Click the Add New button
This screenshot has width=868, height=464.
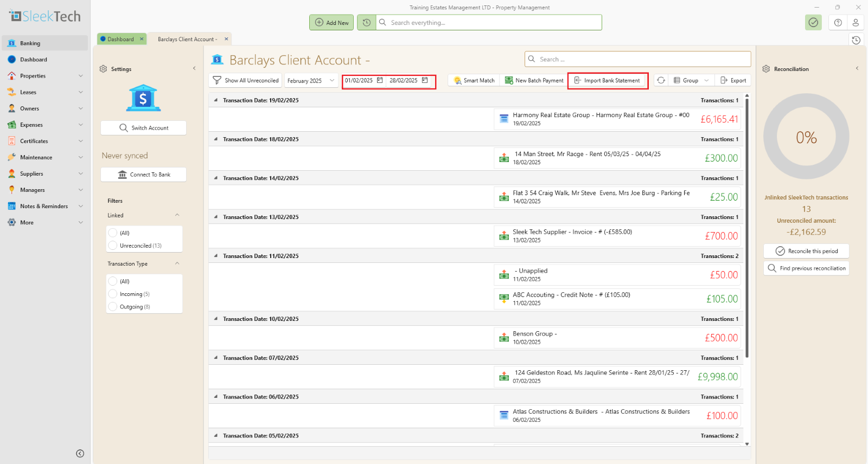(331, 22)
